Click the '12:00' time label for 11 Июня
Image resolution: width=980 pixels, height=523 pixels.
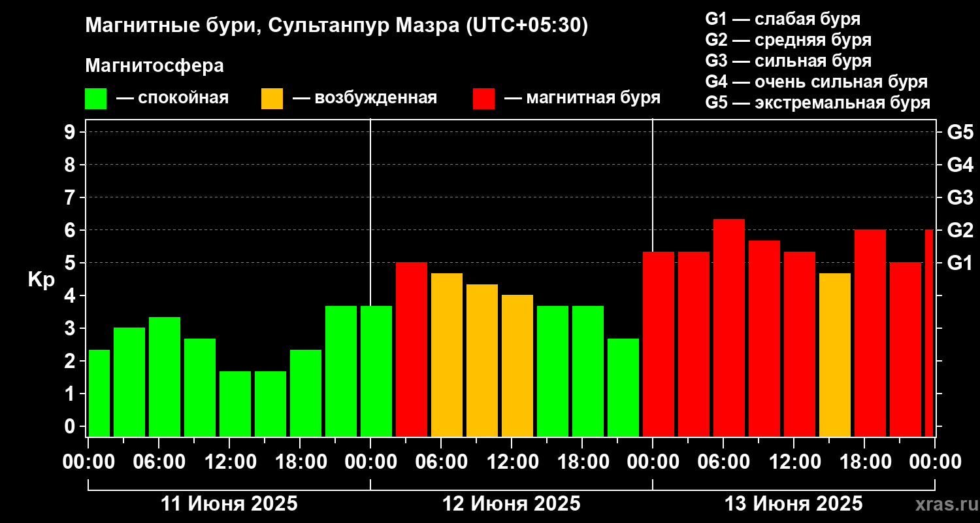click(x=229, y=462)
